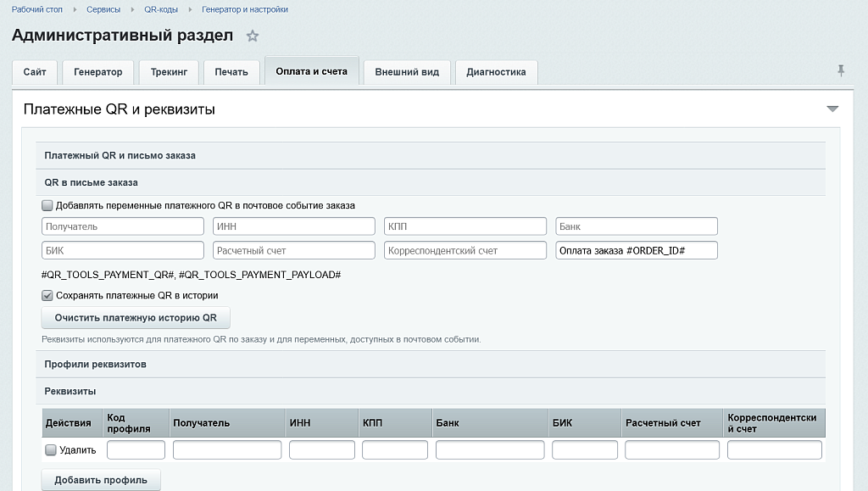Pin the tab panel with pin icon
Screen dimensions: 868x491
coord(840,71)
